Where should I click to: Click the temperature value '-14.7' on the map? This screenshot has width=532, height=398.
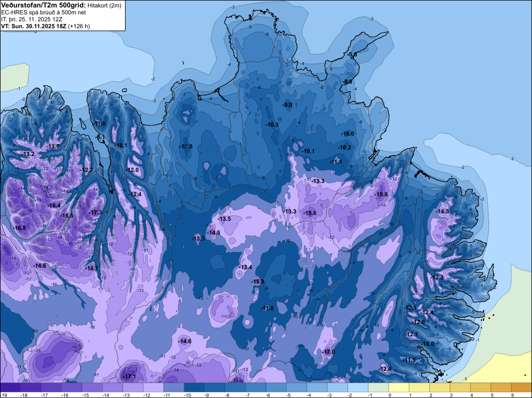tap(92, 268)
